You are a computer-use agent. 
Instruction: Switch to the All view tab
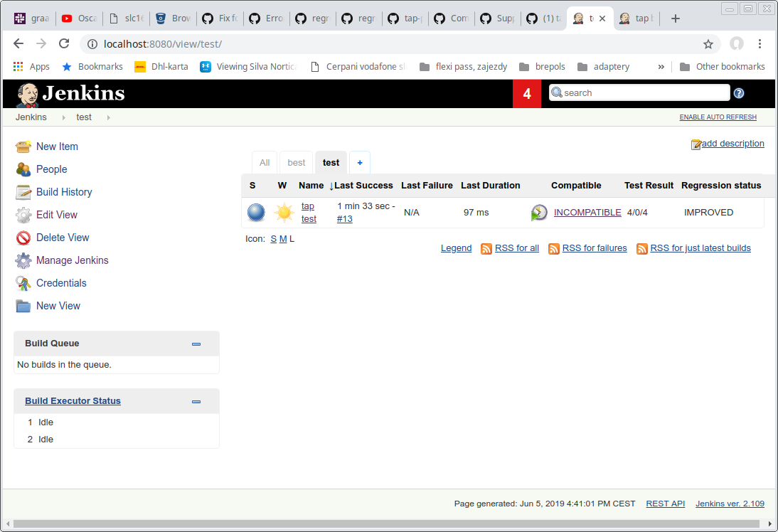tap(265, 162)
